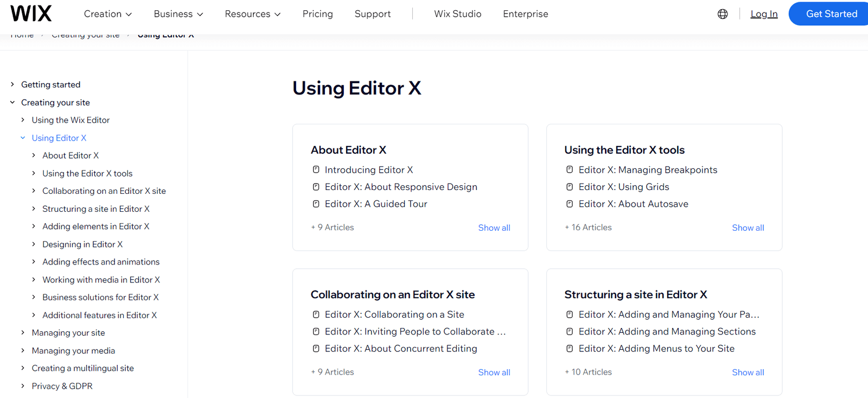Screen dimensions: 868x398
Task: Open Editor X: Managing Breakpoints article
Action: coord(648,170)
